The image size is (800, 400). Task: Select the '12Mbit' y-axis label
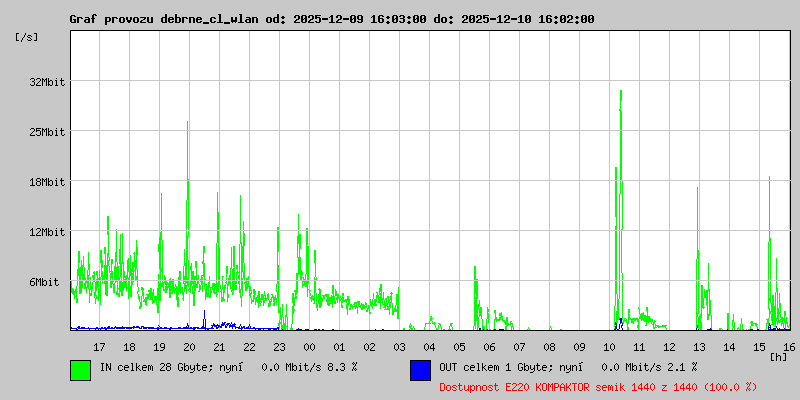(46, 232)
